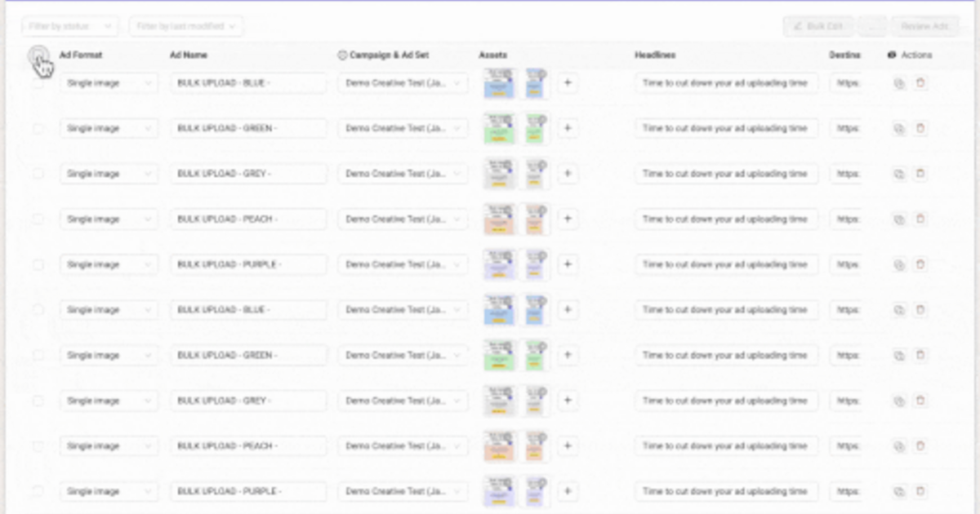Open the Filter by last modified dropdown
Screen dimensions: 980x514
[x=186, y=27]
